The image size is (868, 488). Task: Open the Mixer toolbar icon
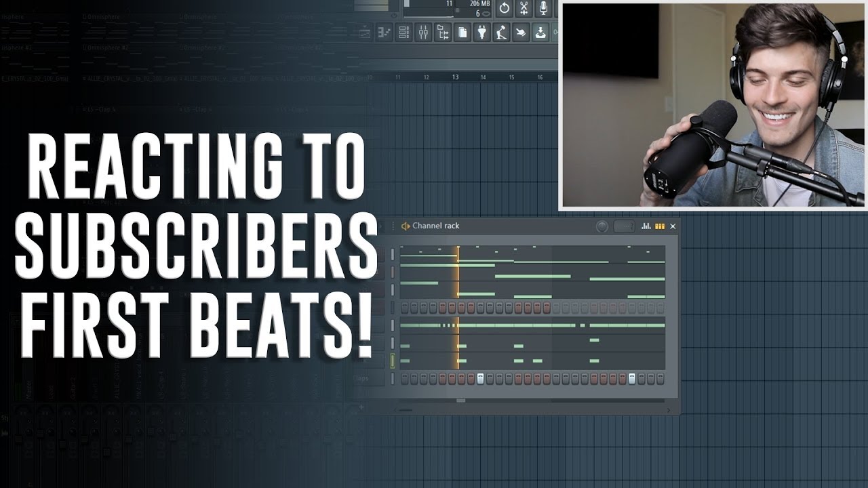(423, 32)
